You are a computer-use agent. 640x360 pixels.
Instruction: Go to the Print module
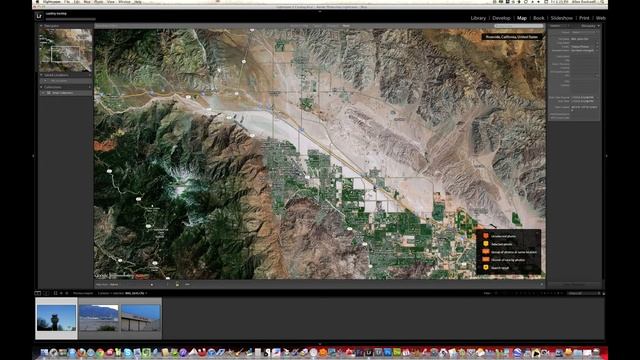(584, 18)
